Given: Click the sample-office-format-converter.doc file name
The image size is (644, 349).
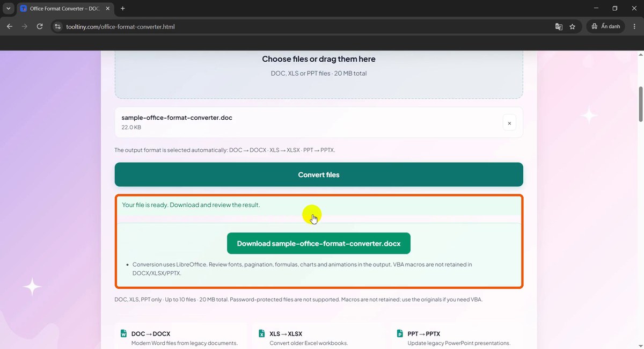Looking at the screenshot, I should pos(177,118).
